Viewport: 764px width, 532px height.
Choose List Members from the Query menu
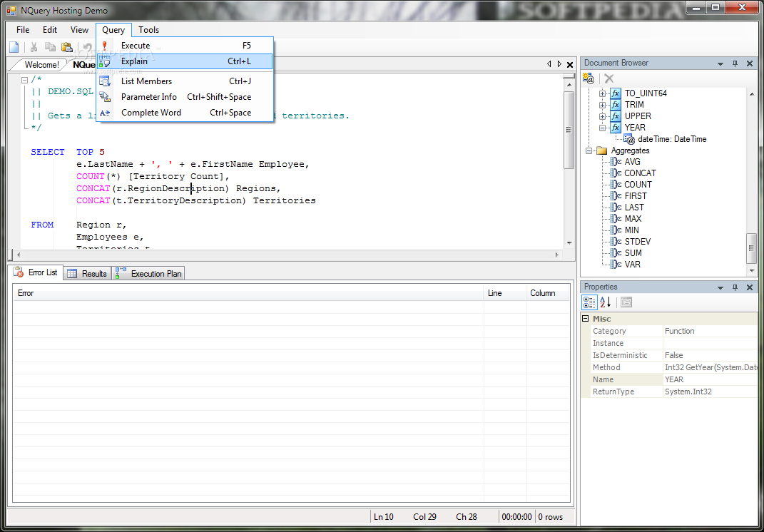pyautogui.click(x=185, y=81)
